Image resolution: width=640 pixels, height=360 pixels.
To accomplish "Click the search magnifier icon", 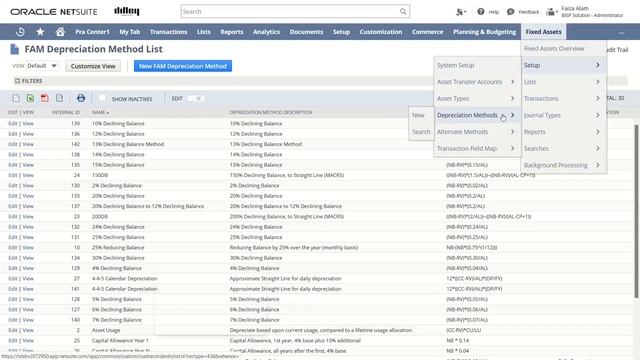I will click(403, 11).
